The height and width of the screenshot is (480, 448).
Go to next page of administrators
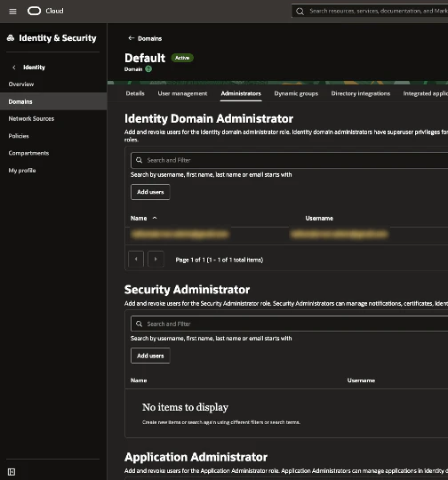point(156,260)
